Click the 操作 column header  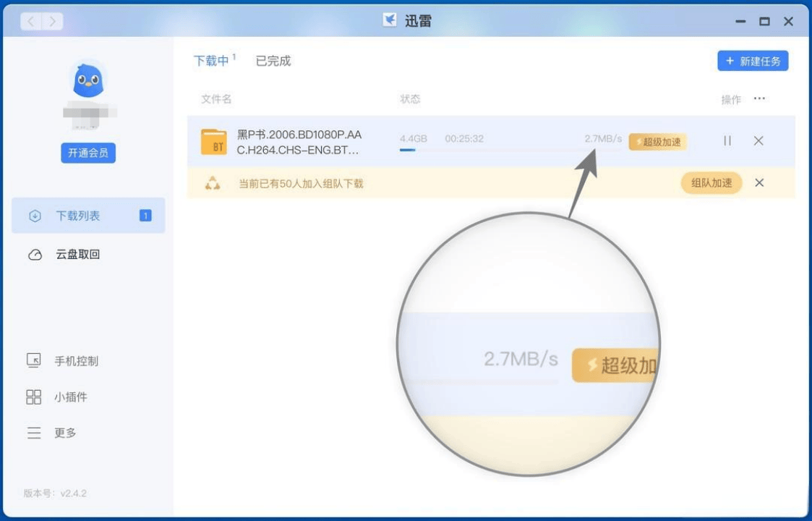coord(731,100)
